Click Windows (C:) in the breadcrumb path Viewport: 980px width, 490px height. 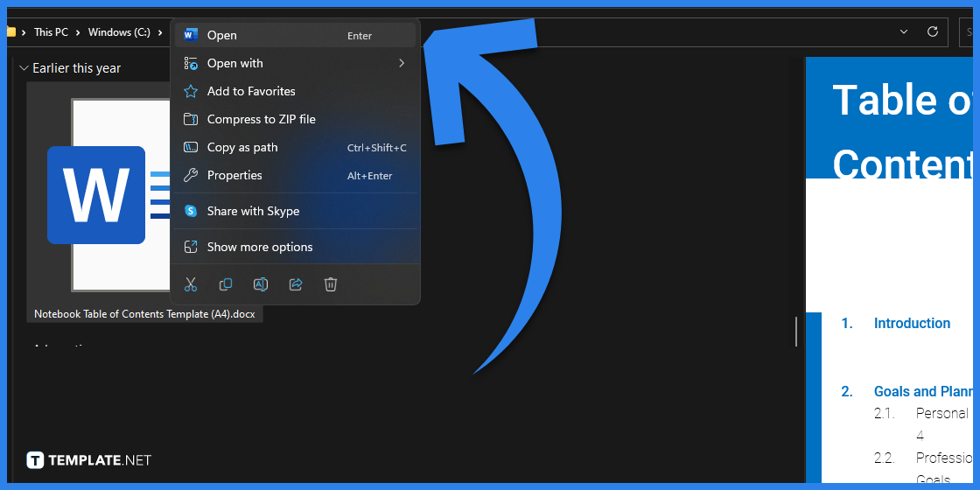pyautogui.click(x=119, y=32)
